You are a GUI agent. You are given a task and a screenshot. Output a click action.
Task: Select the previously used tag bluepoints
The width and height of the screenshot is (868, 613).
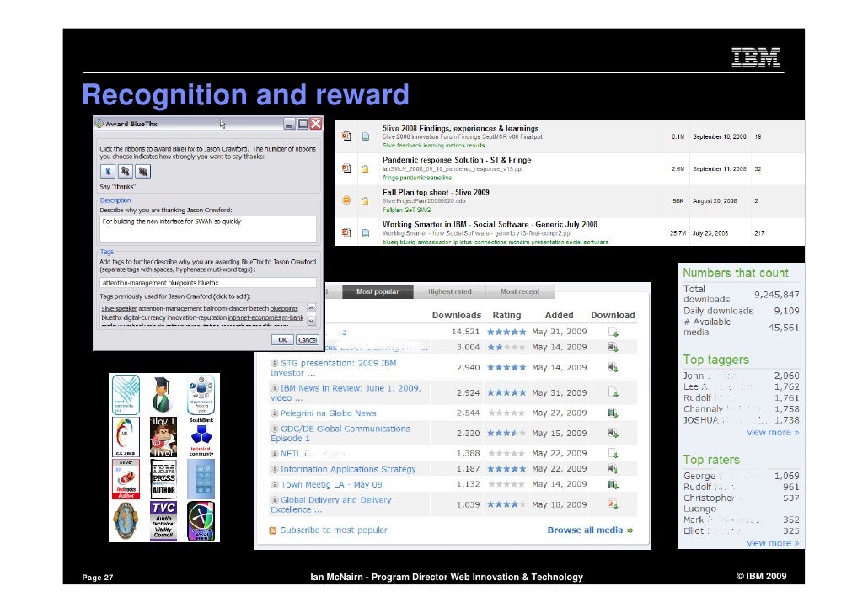tap(284, 309)
